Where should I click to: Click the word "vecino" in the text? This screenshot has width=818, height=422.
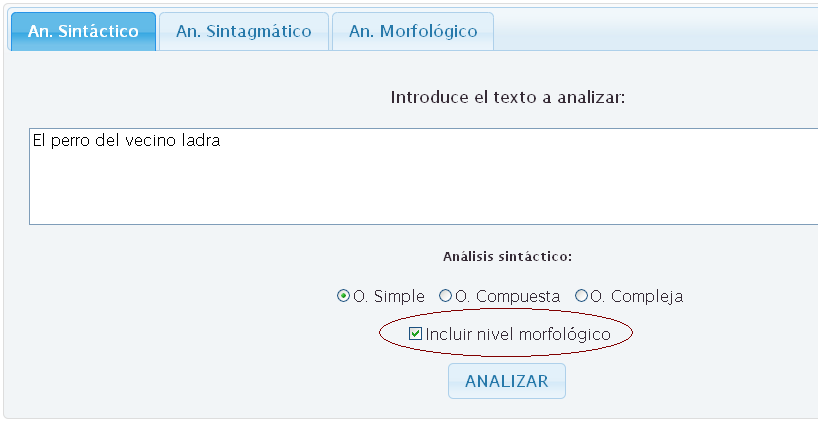click(150, 141)
